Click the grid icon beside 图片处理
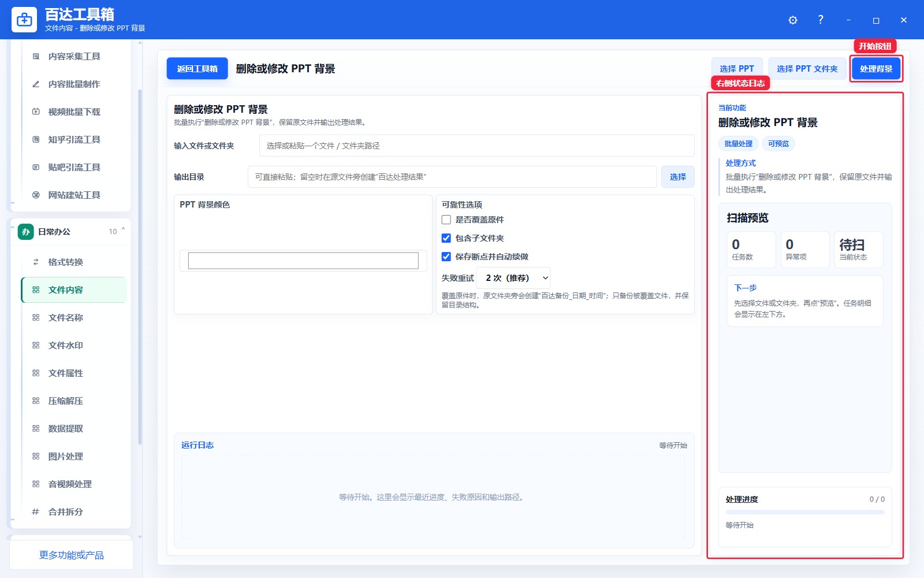Image resolution: width=924 pixels, height=578 pixels. click(36, 457)
